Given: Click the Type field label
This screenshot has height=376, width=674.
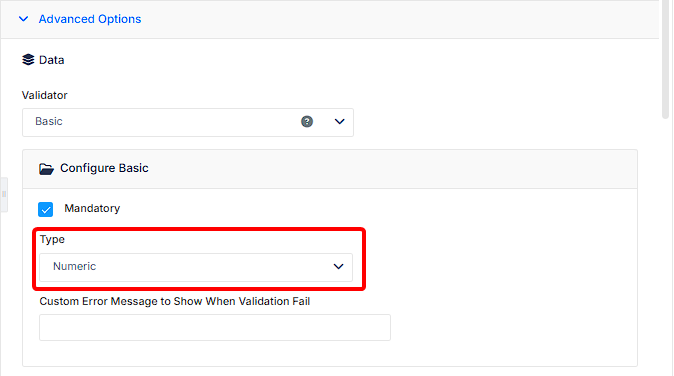Looking at the screenshot, I should (x=52, y=239).
